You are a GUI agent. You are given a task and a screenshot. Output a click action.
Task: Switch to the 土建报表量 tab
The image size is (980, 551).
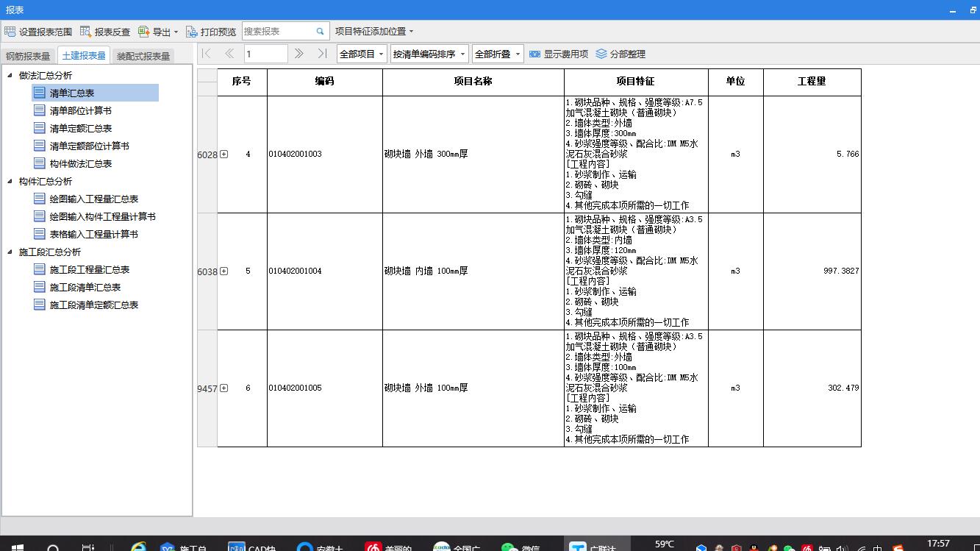click(x=84, y=56)
